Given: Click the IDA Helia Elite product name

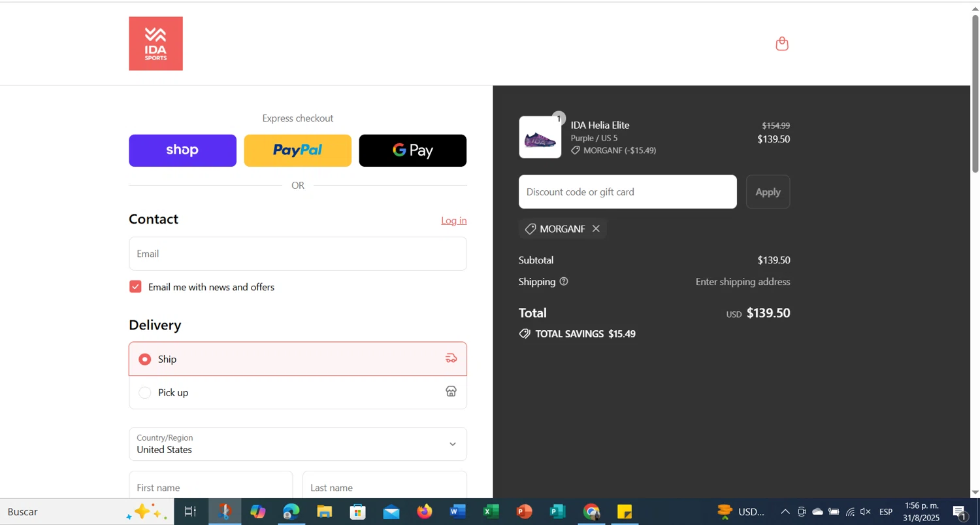Looking at the screenshot, I should point(600,125).
